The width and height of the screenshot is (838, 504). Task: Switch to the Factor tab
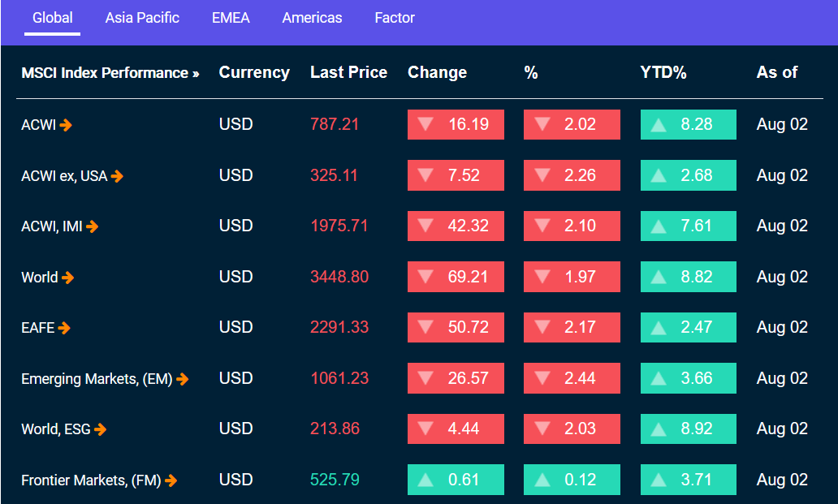pyautogui.click(x=395, y=18)
